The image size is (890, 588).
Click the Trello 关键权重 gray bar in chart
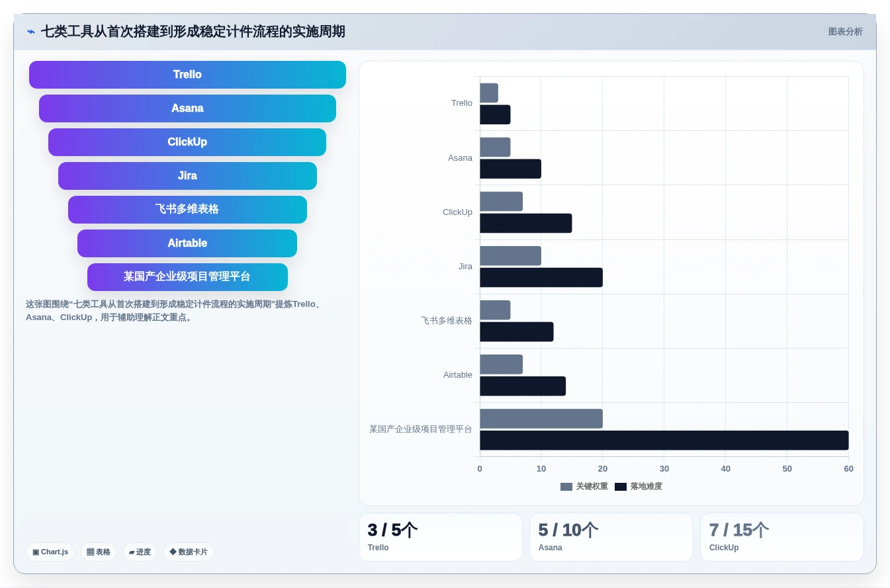click(x=489, y=93)
